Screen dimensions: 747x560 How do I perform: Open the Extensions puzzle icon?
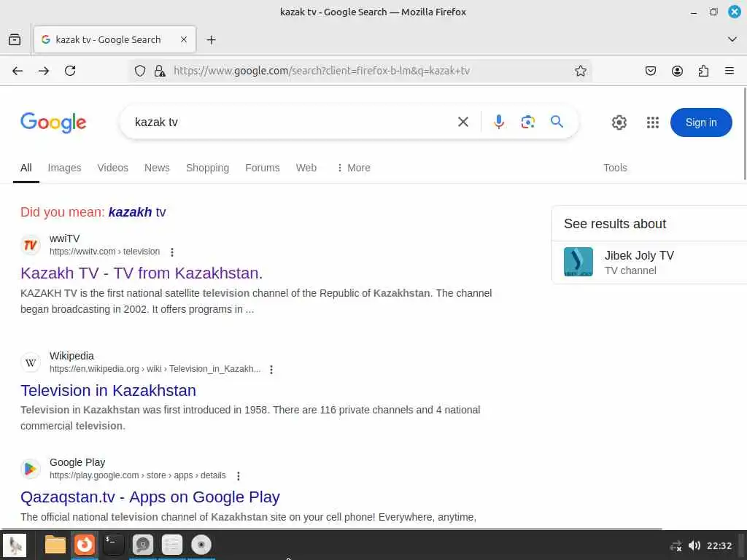703,71
